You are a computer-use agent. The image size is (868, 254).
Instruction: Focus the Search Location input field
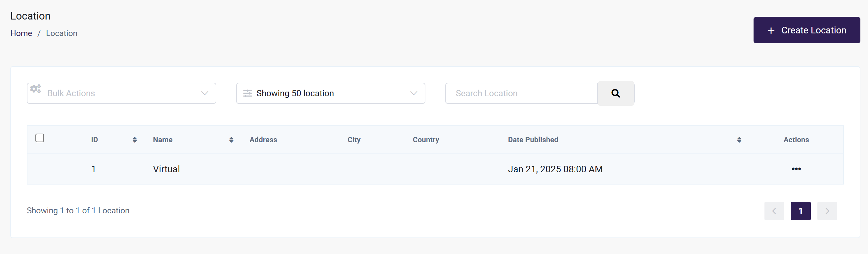click(x=521, y=93)
